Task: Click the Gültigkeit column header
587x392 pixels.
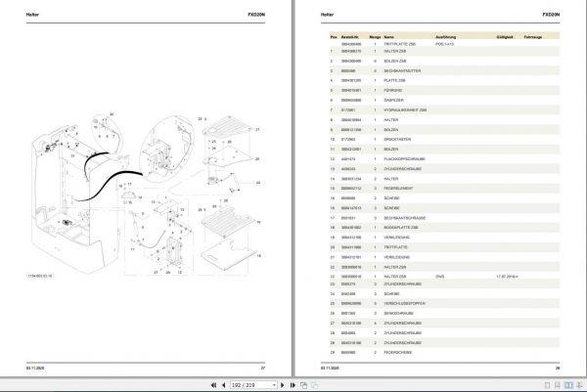Action: [x=504, y=37]
